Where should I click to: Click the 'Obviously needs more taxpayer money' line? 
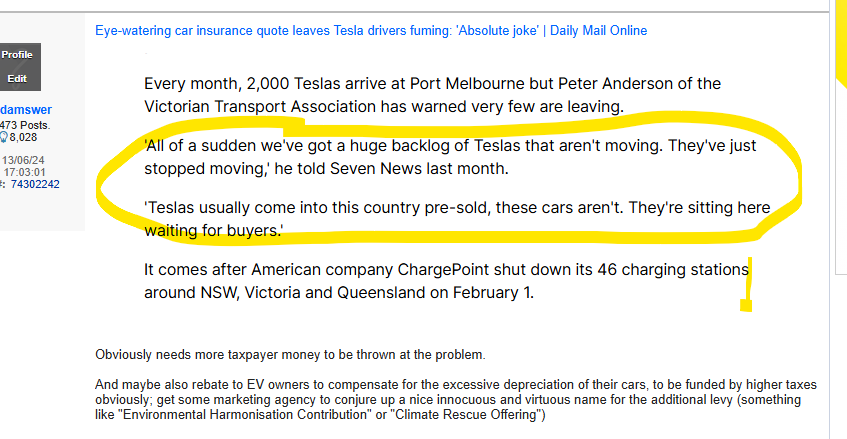[x=290, y=355]
